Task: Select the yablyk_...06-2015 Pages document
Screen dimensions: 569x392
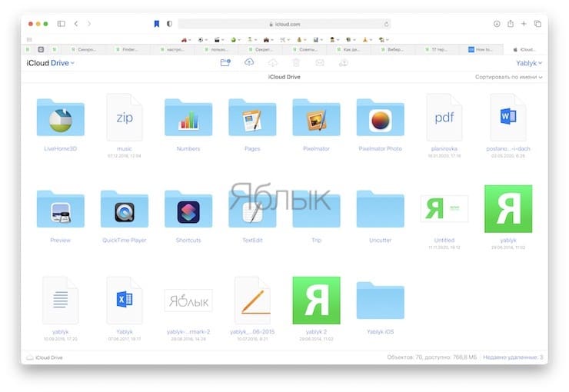Action: point(252,301)
